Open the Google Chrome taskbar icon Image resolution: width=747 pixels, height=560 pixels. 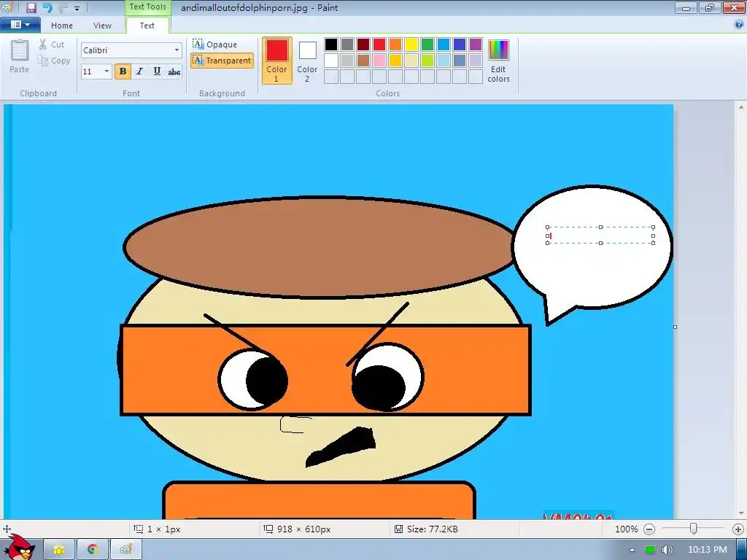click(92, 550)
